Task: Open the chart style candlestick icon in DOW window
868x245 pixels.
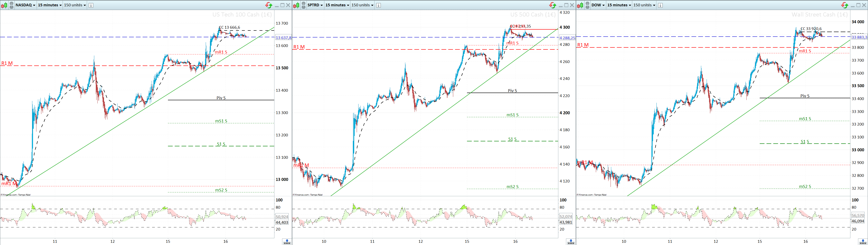Action: pos(580,5)
